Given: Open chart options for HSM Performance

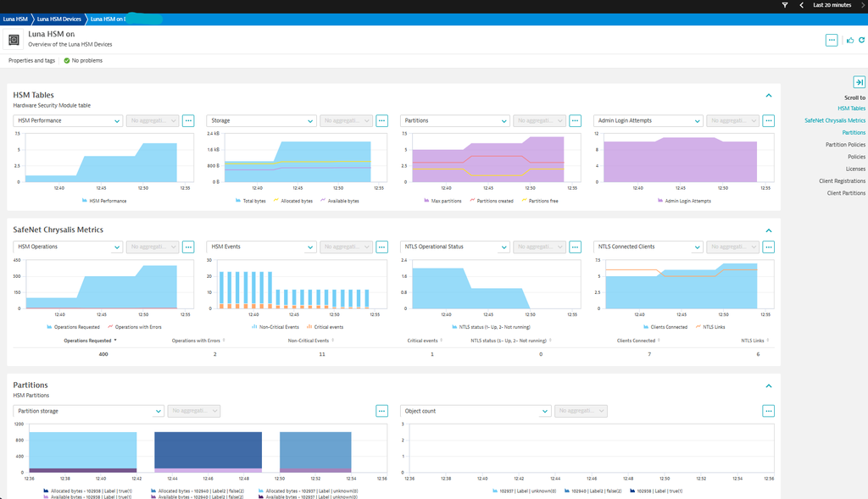Looking at the screenshot, I should click(188, 120).
